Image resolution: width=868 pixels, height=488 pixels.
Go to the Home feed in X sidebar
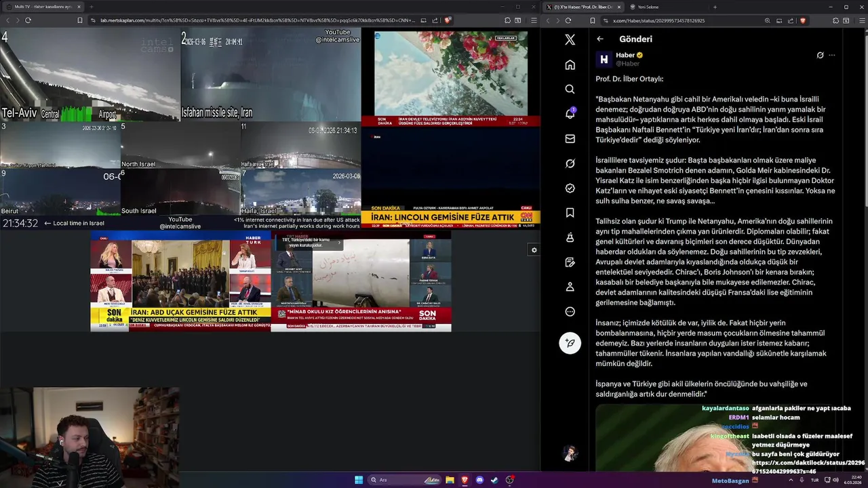[570, 64]
